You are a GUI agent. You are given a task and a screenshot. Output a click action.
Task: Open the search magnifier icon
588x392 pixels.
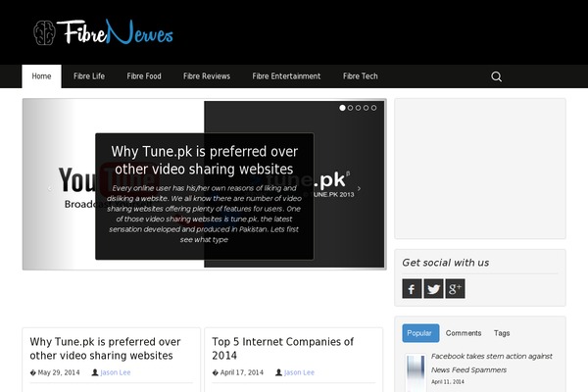pos(496,76)
